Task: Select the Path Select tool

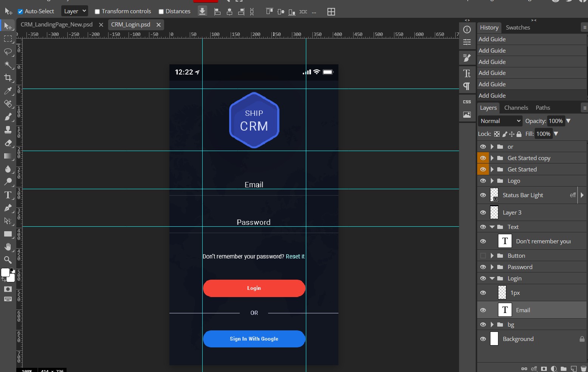Action: click(x=8, y=221)
